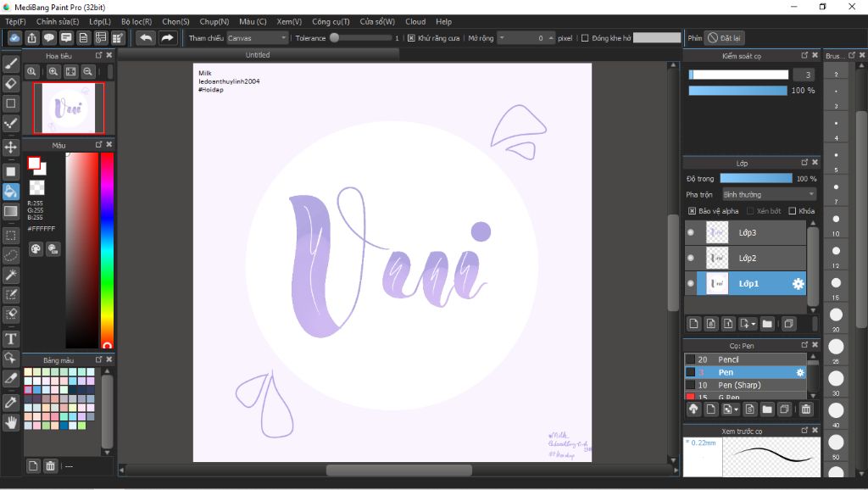Click the Redo arrow in toolbar
Image resolution: width=868 pixels, height=490 pixels.
167,37
